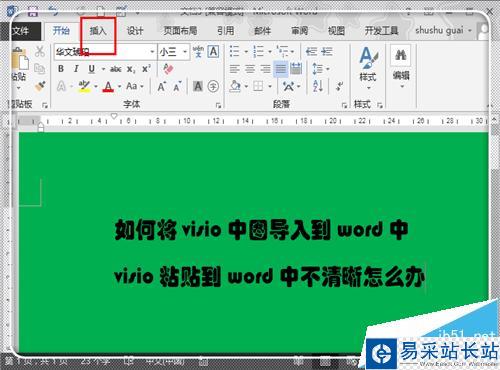Image resolution: width=500 pixels, height=370 pixels.
Task: Click the enclosed character icon
Action: (213, 87)
